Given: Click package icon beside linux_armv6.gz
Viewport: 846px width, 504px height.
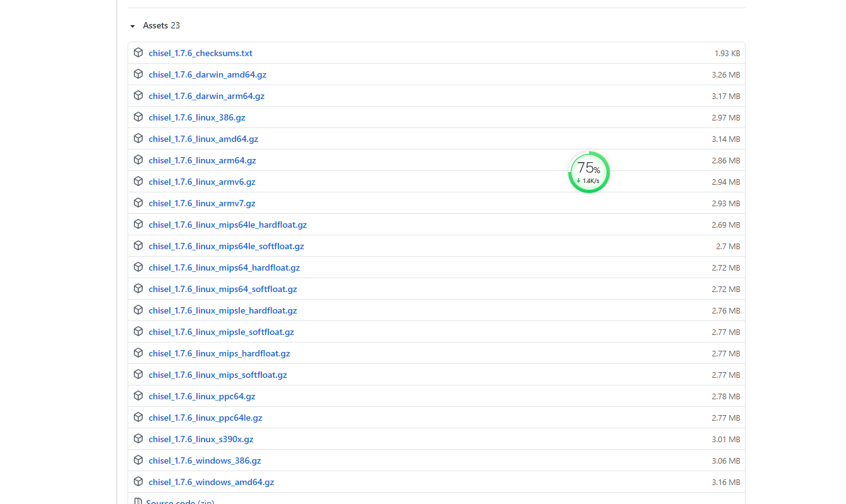Looking at the screenshot, I should [138, 182].
